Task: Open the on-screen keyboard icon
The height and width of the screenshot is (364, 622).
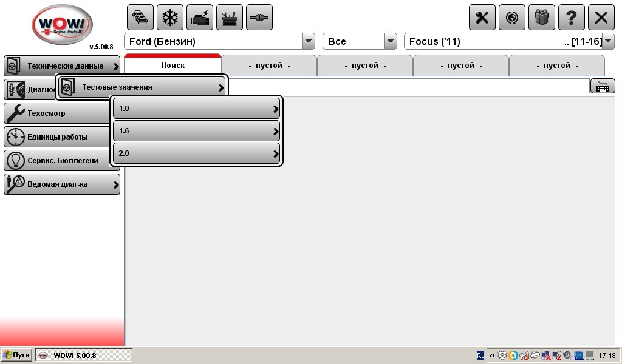Action: coord(603,86)
